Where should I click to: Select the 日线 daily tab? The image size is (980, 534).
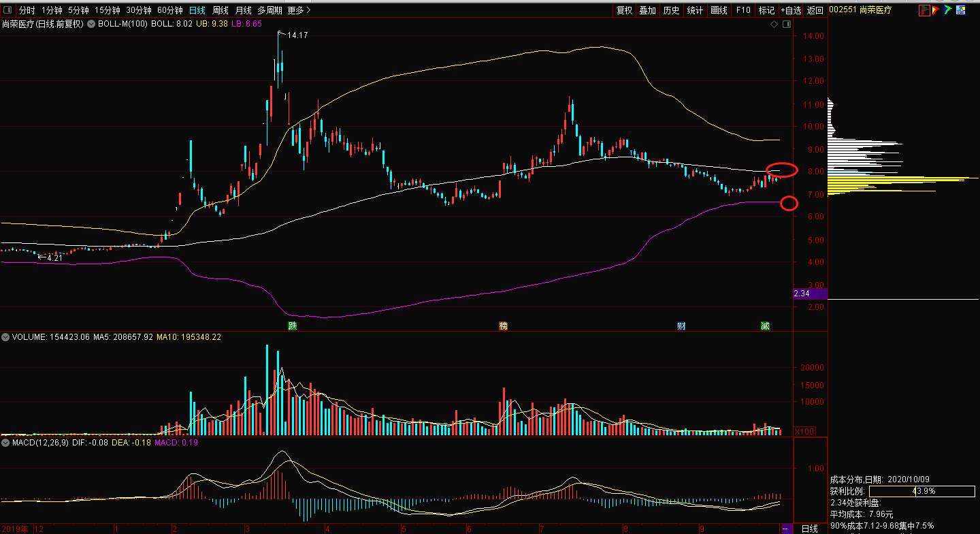(197, 10)
